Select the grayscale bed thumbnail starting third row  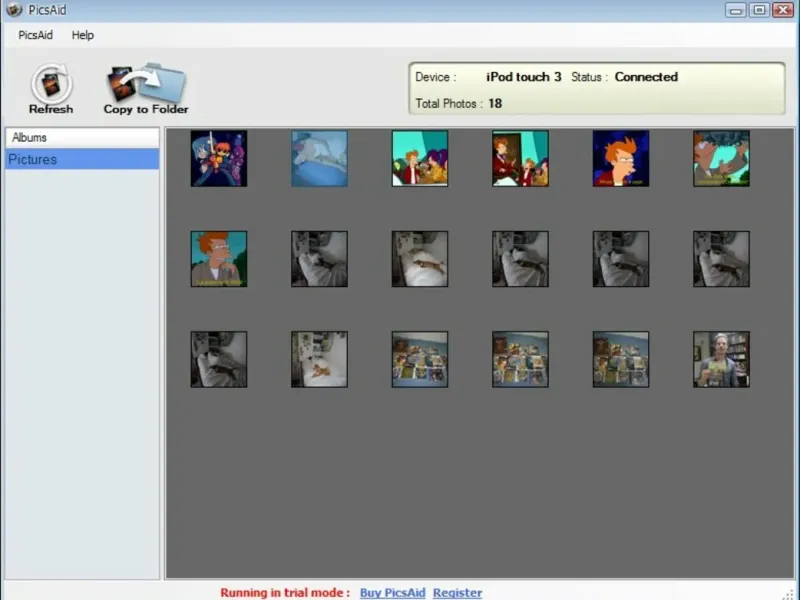pos(219,359)
